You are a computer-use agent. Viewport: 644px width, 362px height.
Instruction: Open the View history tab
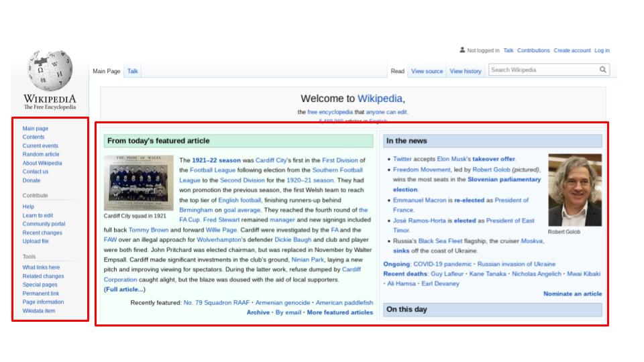(466, 71)
